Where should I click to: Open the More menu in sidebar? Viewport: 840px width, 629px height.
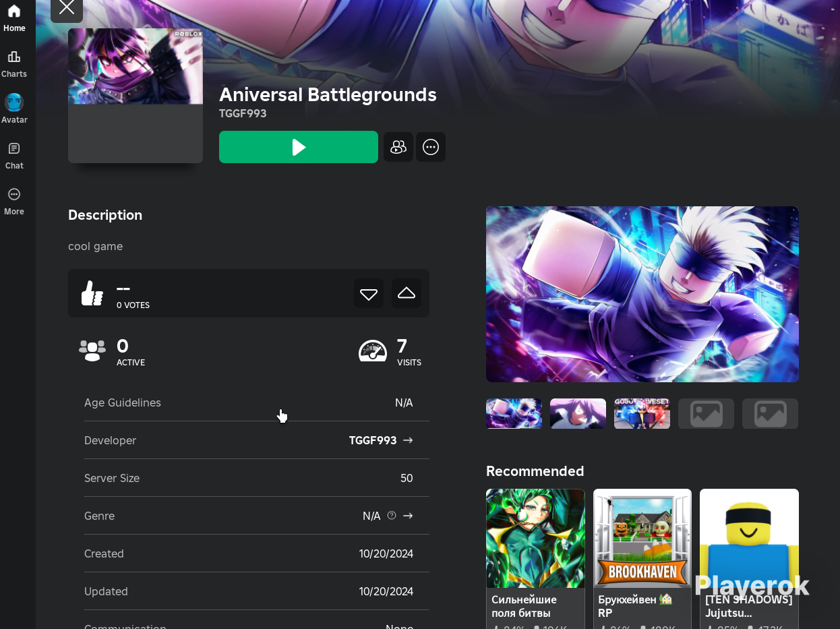click(x=14, y=202)
